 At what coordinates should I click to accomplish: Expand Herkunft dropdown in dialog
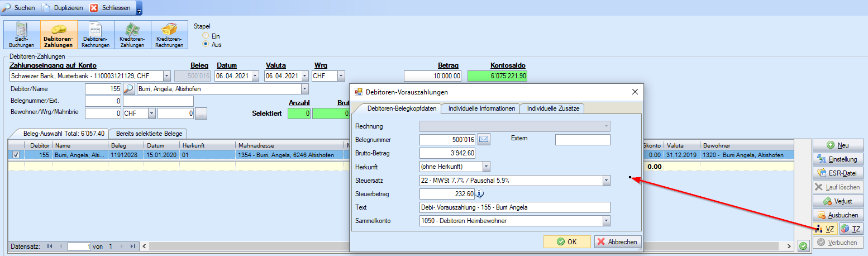[x=486, y=167]
